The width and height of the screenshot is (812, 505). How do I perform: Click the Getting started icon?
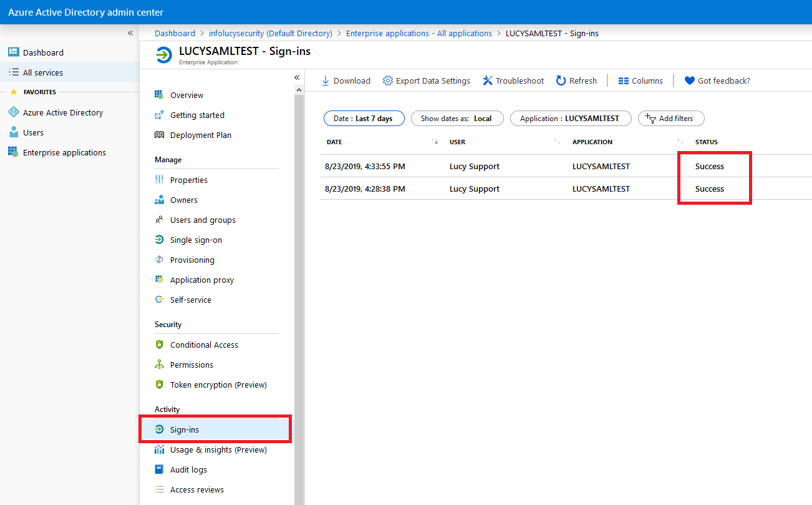159,115
